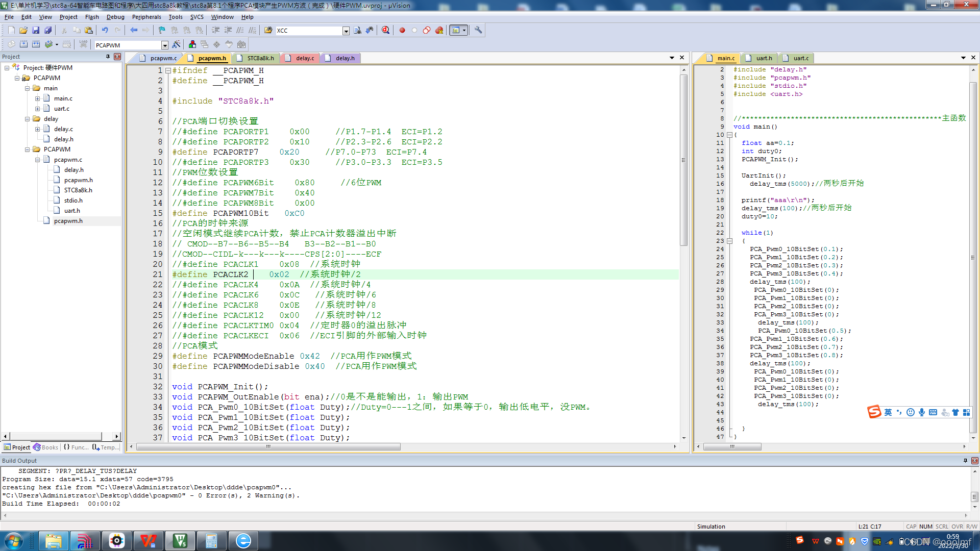The height and width of the screenshot is (551, 980).
Task: Fold the while block at line 23
Action: 730,241
